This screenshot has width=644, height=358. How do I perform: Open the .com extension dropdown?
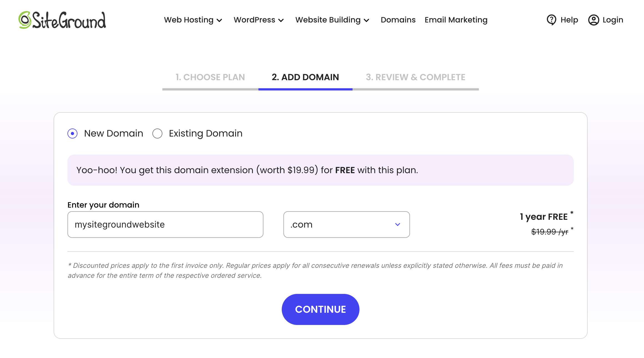(346, 225)
